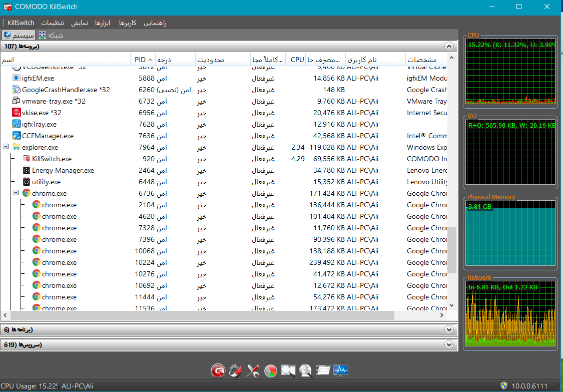Click the CCFManager.exe process icon

[x=17, y=136]
